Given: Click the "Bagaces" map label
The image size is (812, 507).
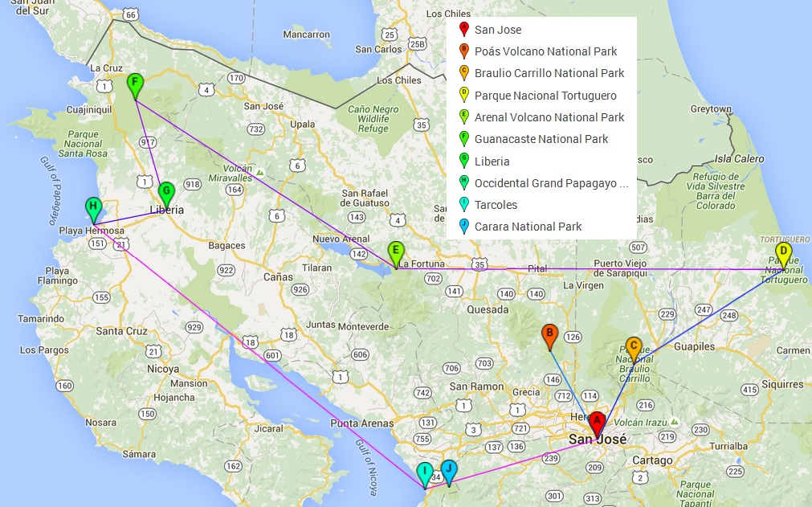Looking at the screenshot, I should pyautogui.click(x=226, y=246).
